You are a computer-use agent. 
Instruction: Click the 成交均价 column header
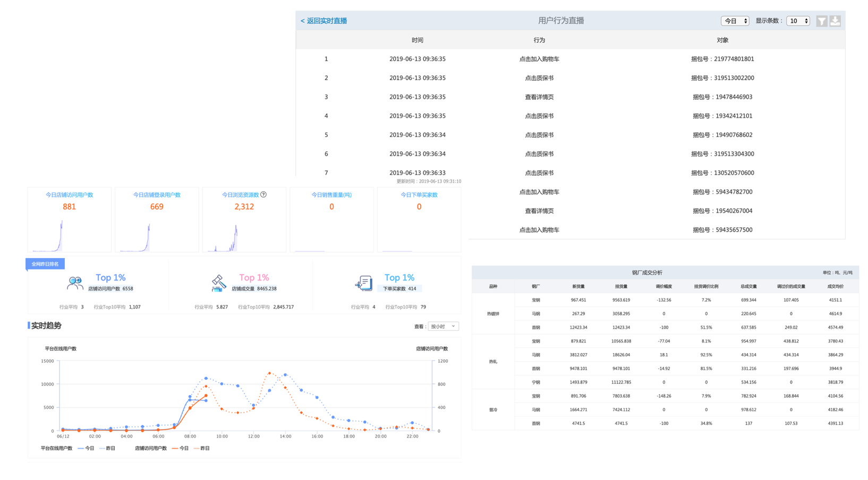(835, 286)
